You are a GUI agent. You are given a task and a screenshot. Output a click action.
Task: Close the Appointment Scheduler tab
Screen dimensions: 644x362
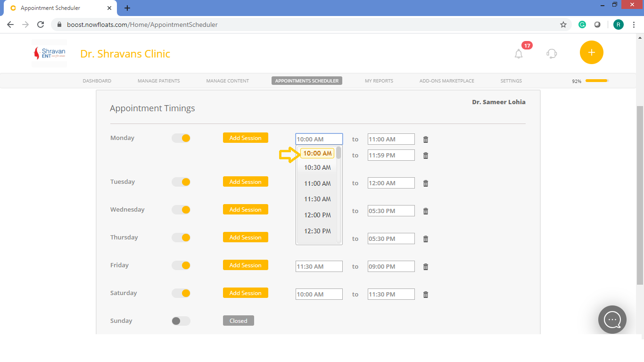point(109,8)
